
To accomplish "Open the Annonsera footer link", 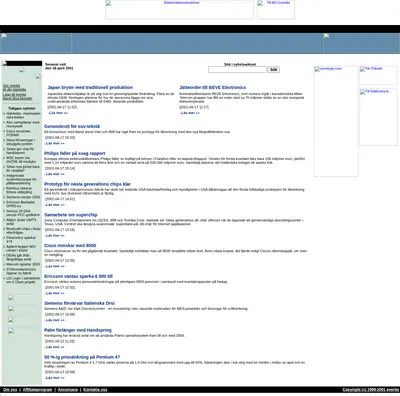I will click(x=68, y=390).
